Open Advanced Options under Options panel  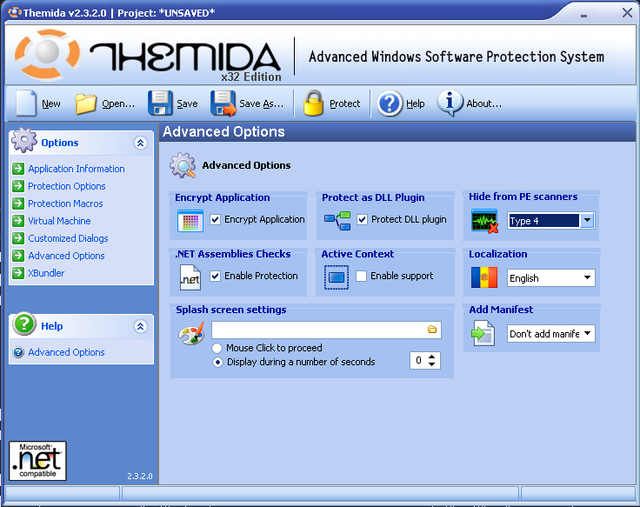click(x=67, y=256)
